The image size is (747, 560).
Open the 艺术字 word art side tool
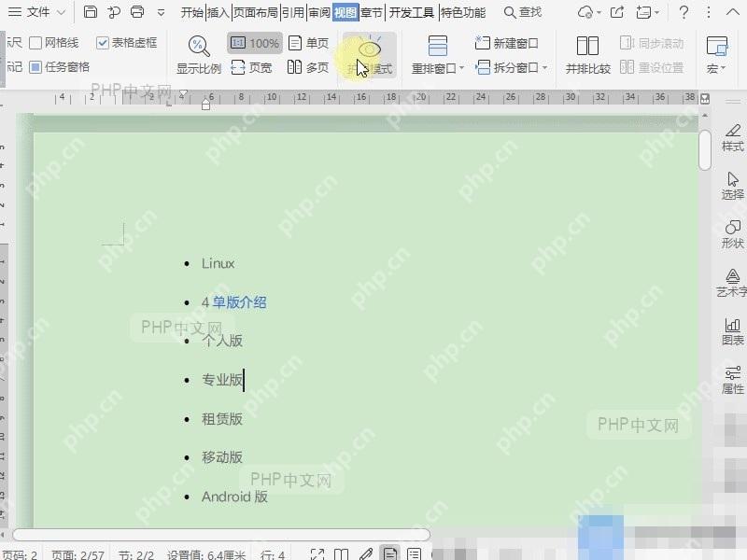(x=733, y=284)
